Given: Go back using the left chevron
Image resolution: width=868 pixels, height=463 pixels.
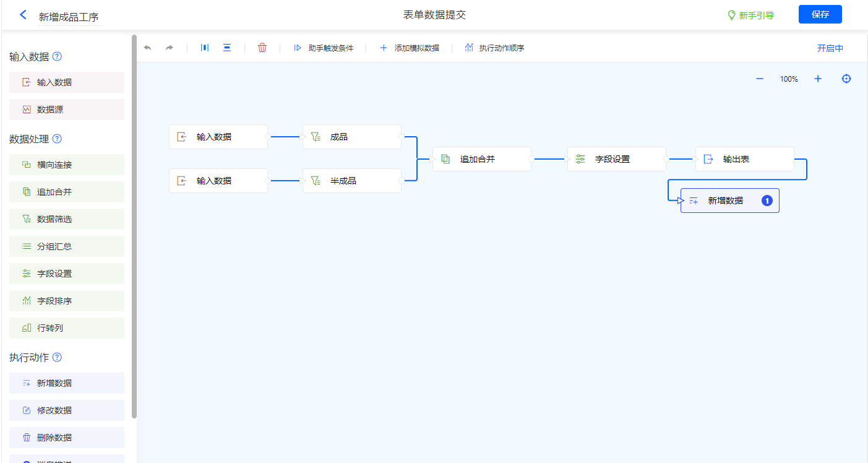Looking at the screenshot, I should [x=24, y=15].
